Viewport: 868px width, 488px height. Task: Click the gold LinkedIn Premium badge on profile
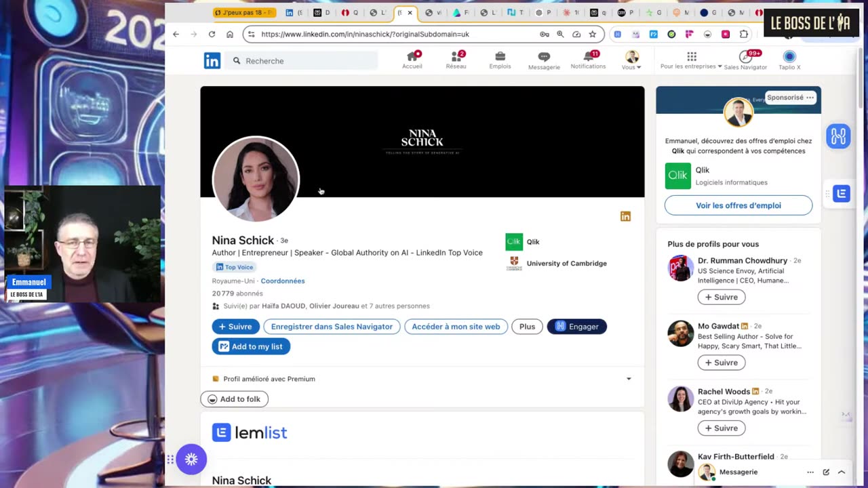pos(625,216)
